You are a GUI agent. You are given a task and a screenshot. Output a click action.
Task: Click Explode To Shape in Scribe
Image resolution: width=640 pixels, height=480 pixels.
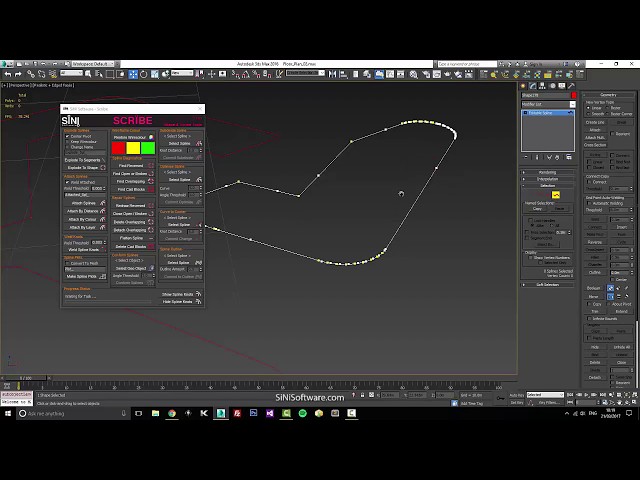tap(85, 167)
